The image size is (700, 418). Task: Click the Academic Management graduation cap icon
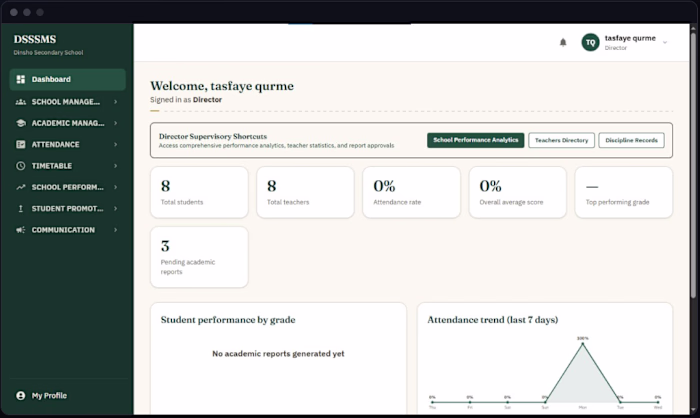[x=21, y=123]
